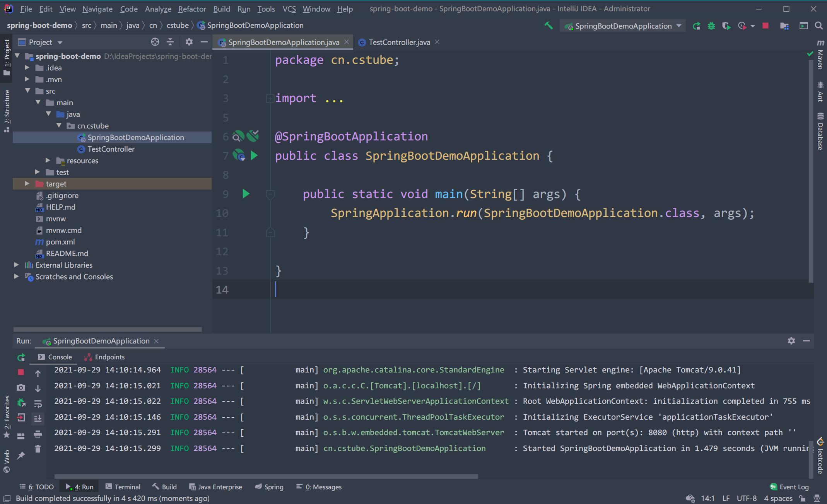The image size is (827, 504).
Task: Expand the folded import block
Action: click(x=270, y=98)
